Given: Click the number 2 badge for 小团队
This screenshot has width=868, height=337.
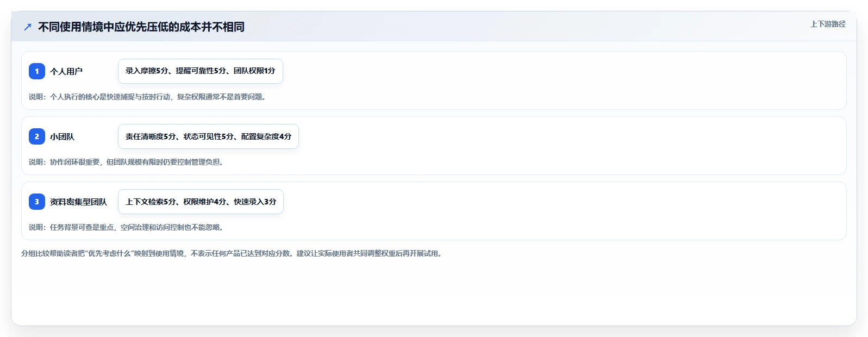Looking at the screenshot, I should coord(37,136).
